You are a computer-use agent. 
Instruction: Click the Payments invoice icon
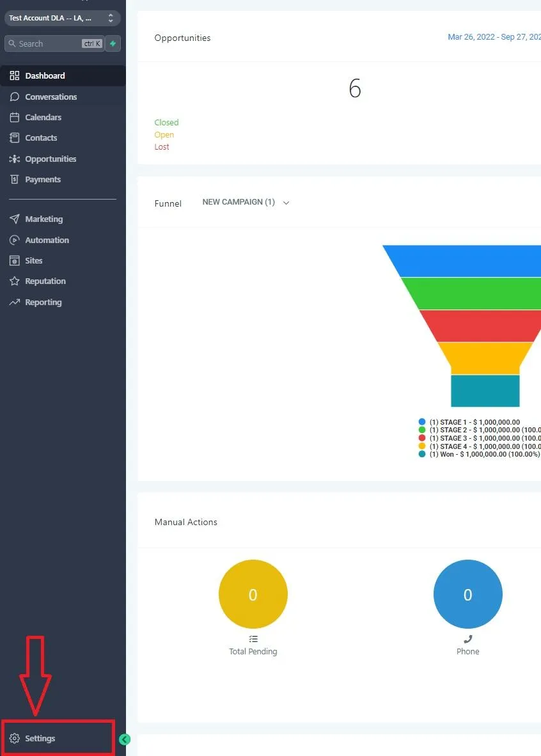[x=15, y=179]
